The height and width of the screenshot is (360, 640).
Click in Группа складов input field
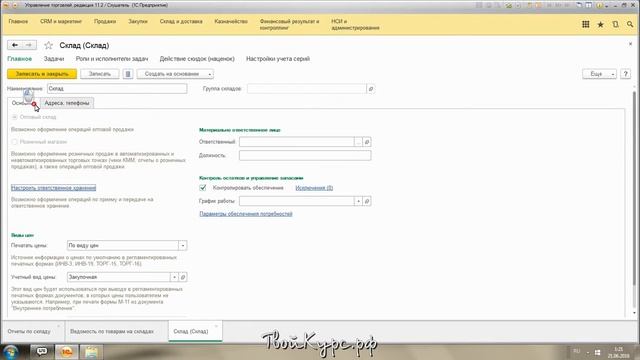(307, 89)
